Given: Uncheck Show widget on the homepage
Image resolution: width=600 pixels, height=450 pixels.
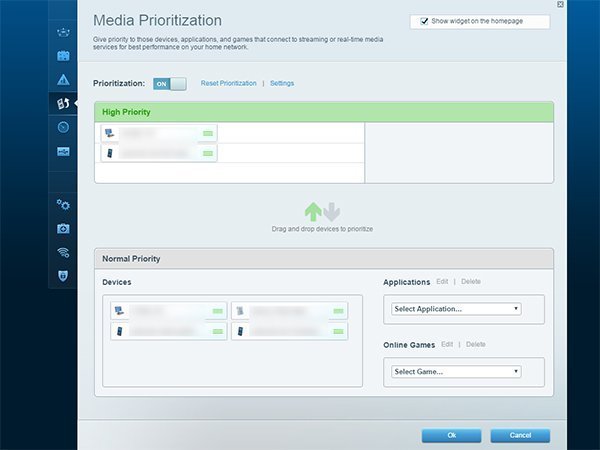Looking at the screenshot, I should 424,21.
